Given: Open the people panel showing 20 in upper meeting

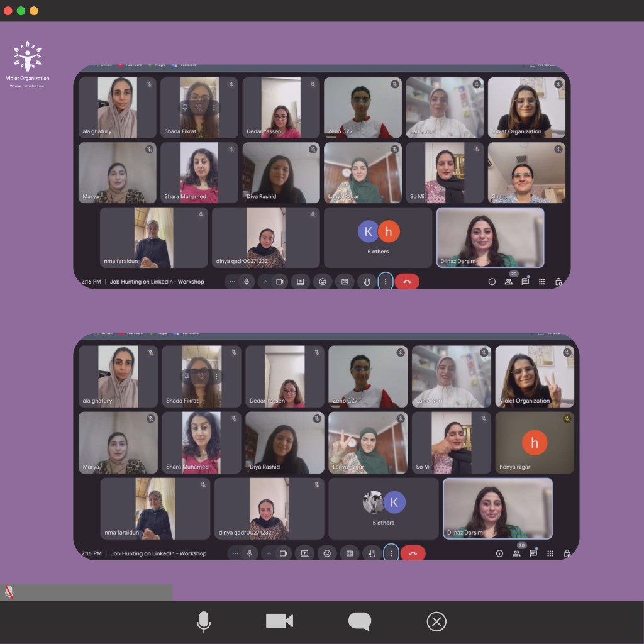Looking at the screenshot, I should click(508, 282).
